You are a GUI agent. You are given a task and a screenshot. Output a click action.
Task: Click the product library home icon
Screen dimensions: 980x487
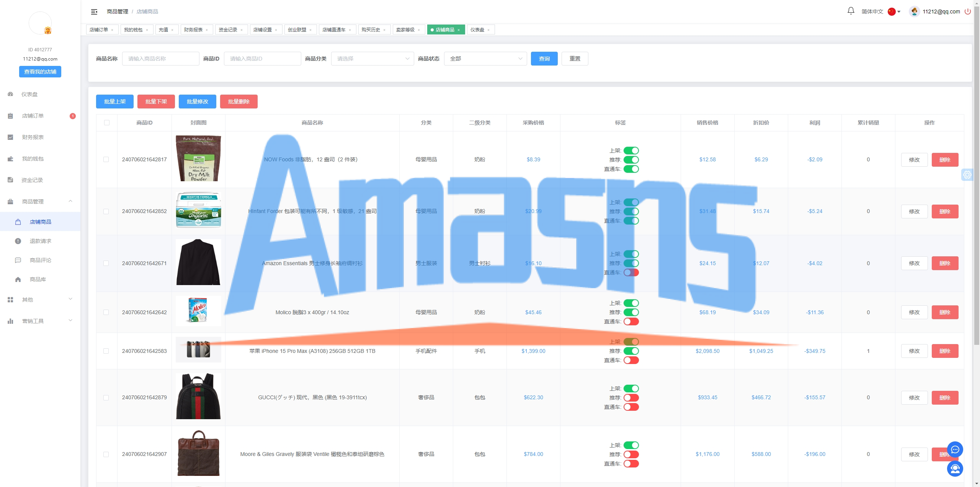[x=18, y=279]
